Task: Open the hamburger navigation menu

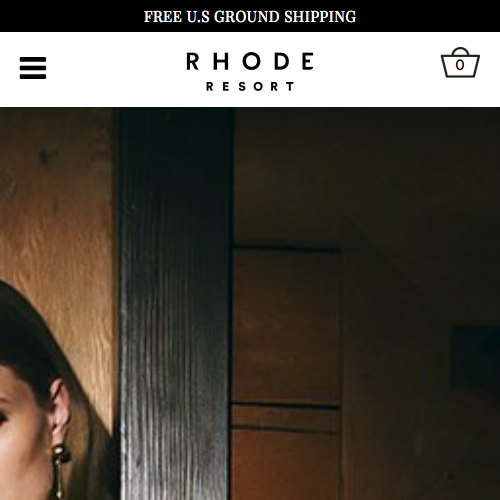Action: pos(33,68)
